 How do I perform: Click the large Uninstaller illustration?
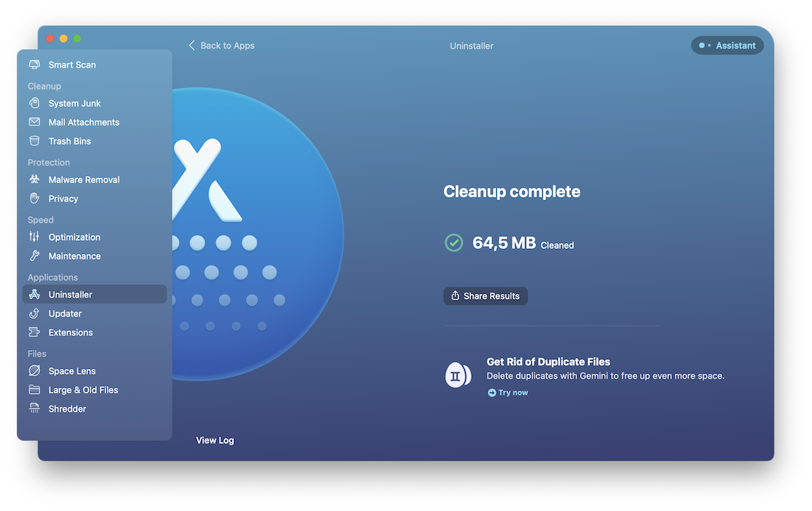click(257, 237)
